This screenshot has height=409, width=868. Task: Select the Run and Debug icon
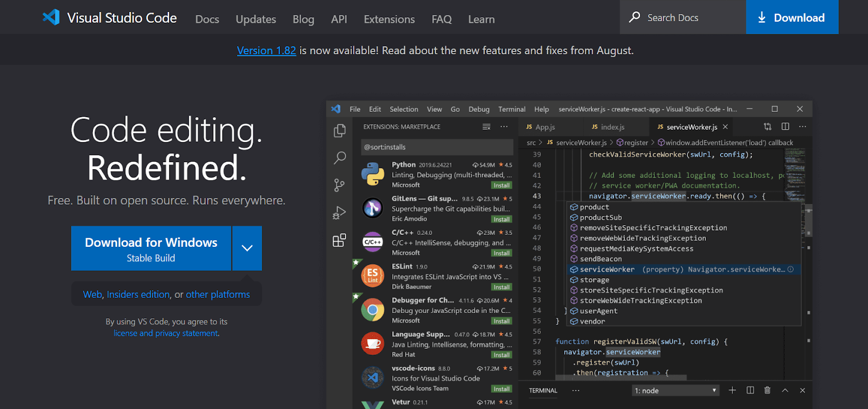(340, 213)
